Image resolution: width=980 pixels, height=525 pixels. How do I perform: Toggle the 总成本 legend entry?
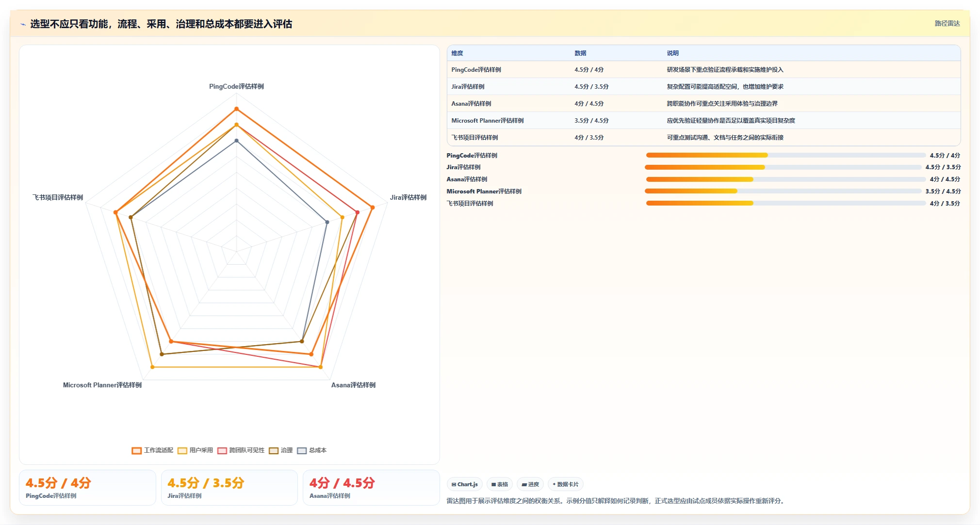(311, 450)
